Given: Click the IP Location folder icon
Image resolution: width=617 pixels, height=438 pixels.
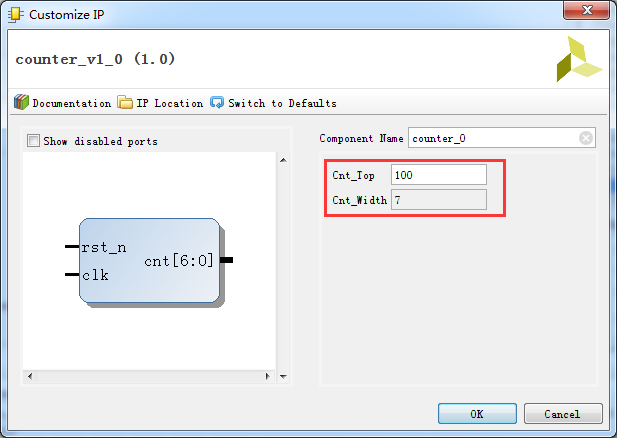Looking at the screenshot, I should pyautogui.click(x=125, y=102).
